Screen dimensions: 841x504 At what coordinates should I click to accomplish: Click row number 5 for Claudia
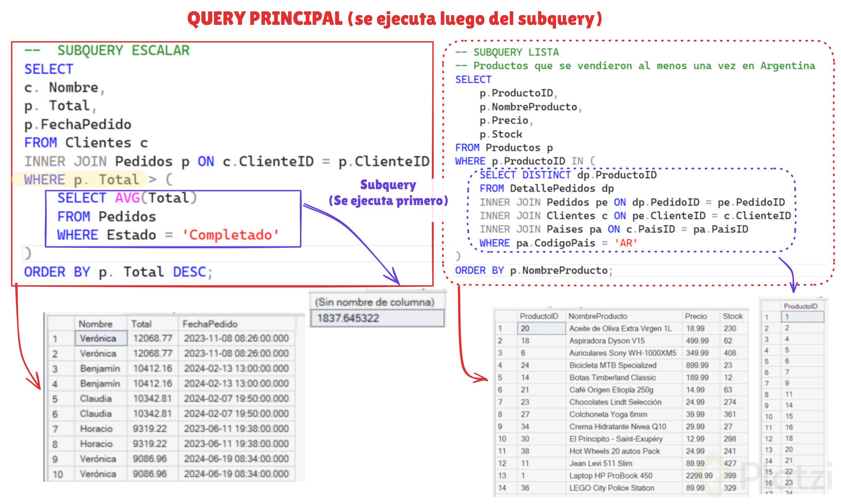tap(55, 399)
